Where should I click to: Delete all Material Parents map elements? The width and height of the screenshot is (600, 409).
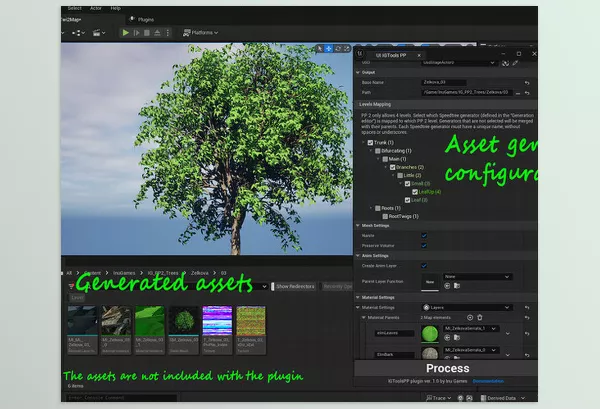(480, 318)
